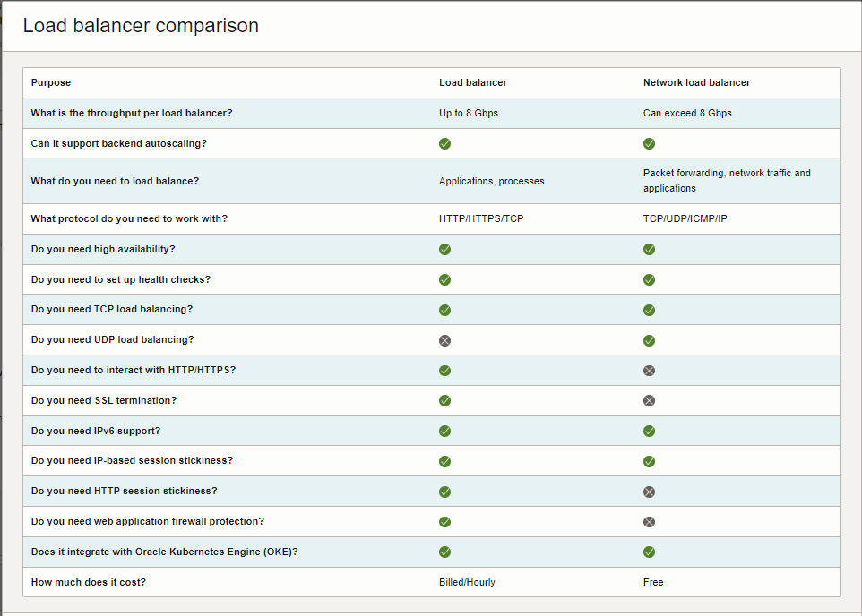Image resolution: width=862 pixels, height=616 pixels.
Task: Click Load balancer checkmark for Oracle Kubernetes Engine
Action: (444, 552)
